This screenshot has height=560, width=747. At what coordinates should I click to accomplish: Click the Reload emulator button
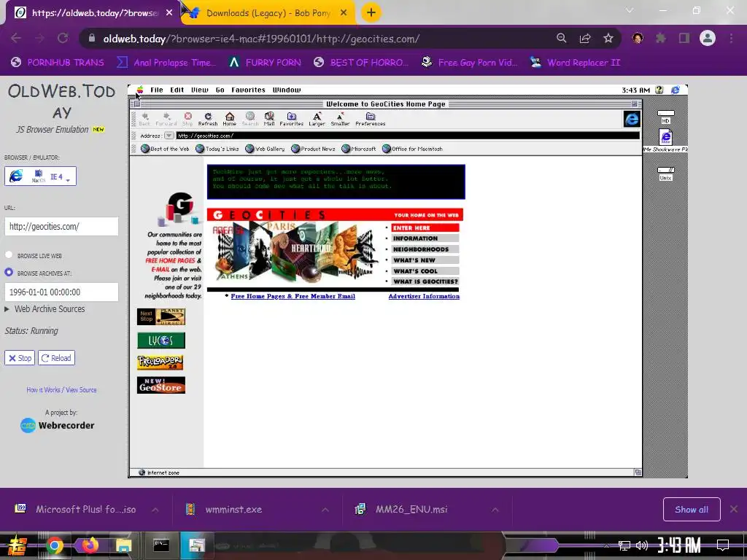pos(56,358)
